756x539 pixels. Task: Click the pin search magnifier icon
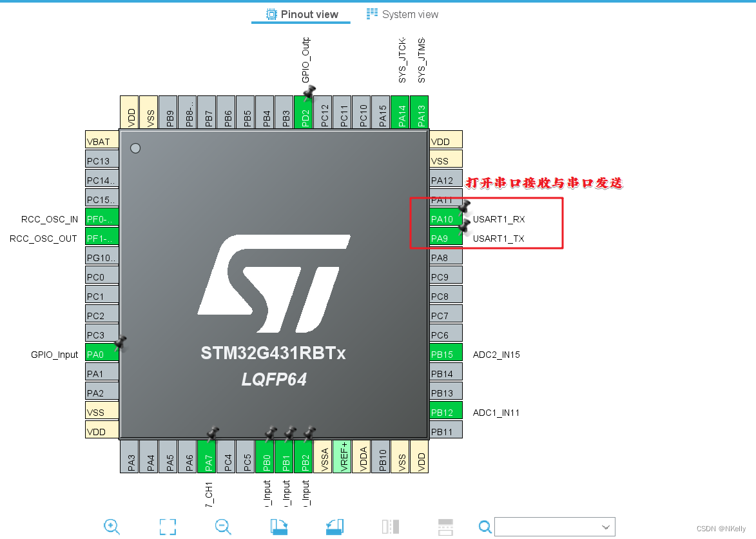coord(485,527)
